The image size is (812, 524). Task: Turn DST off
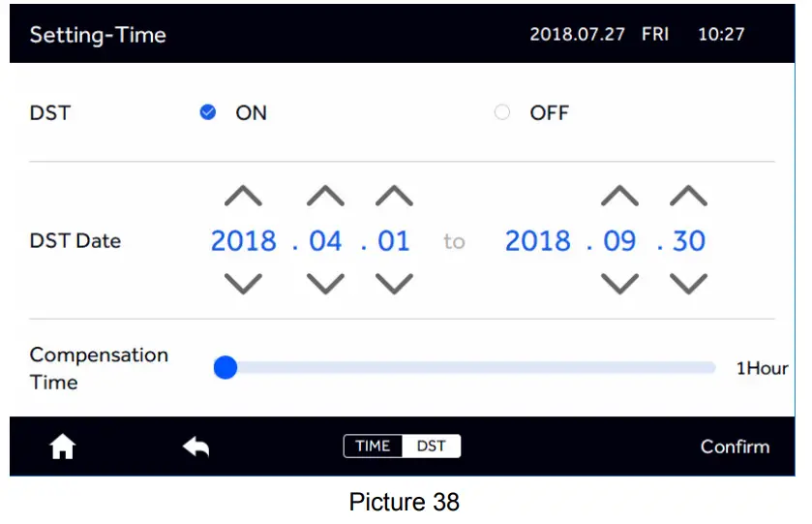point(501,112)
